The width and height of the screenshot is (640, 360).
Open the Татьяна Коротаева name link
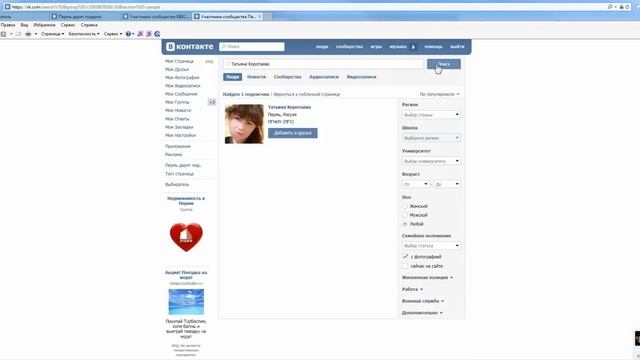289,107
